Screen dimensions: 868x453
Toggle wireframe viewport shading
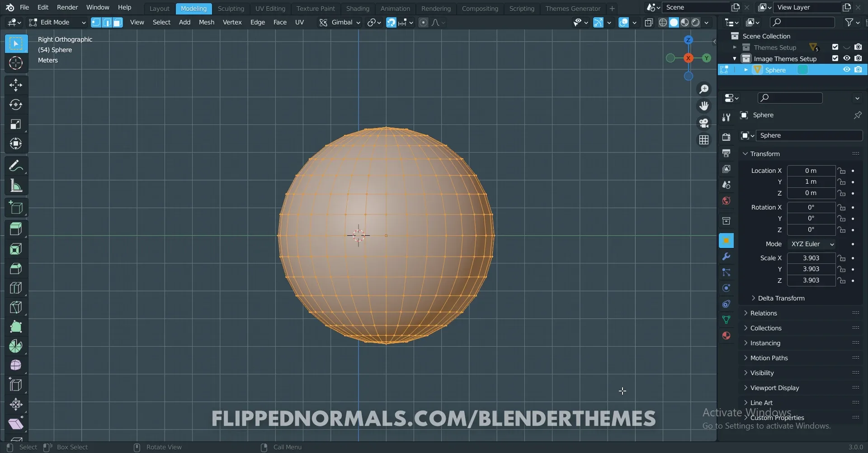(663, 22)
